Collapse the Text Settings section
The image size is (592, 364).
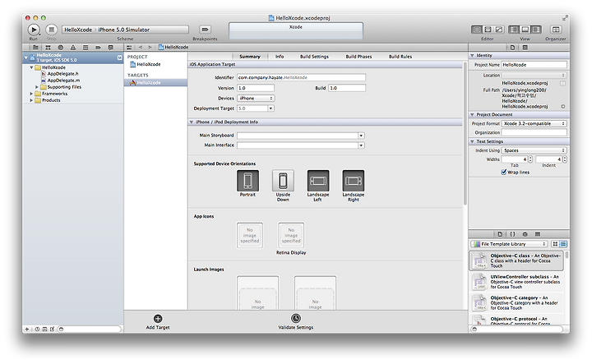(x=472, y=141)
